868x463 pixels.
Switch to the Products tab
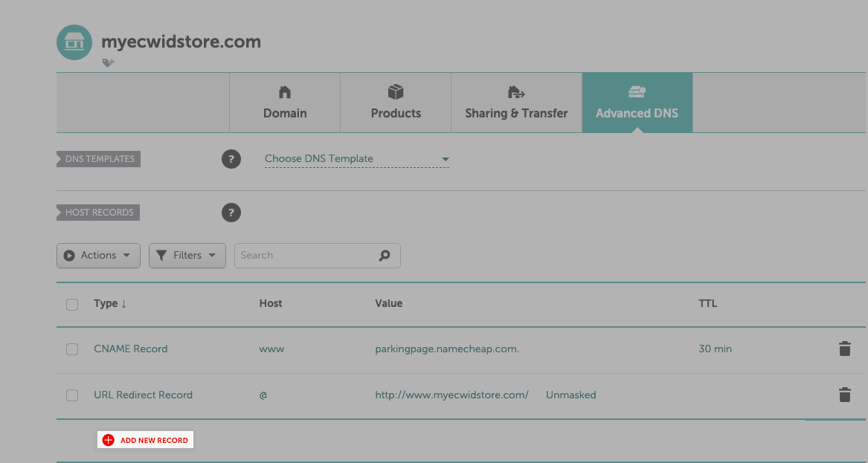click(396, 103)
